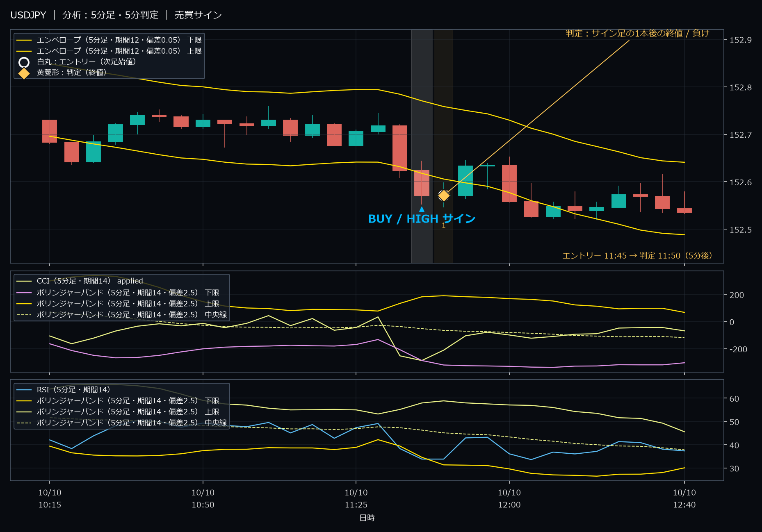This screenshot has height=532, width=762.
Task: Click the 10/10 12:00 time axis label
Action: 509,499
